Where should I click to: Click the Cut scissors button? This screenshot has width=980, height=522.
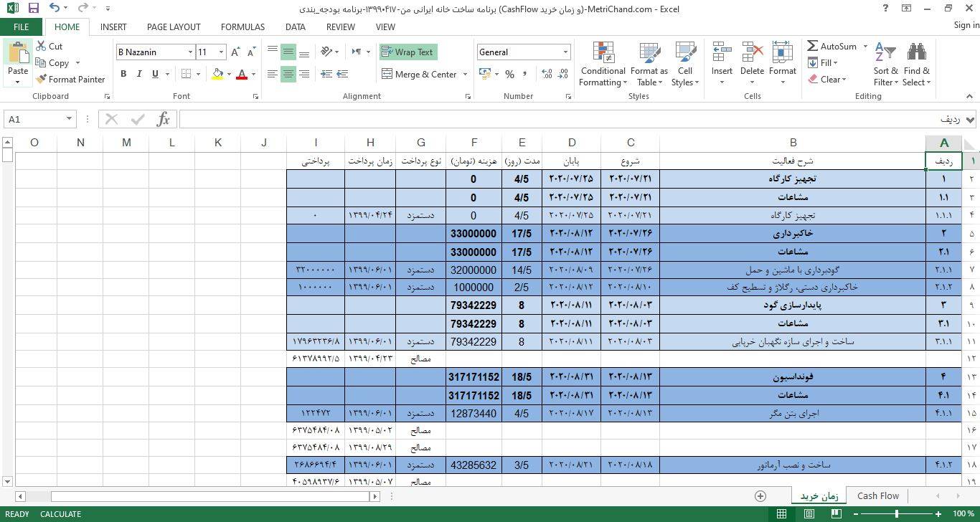49,46
